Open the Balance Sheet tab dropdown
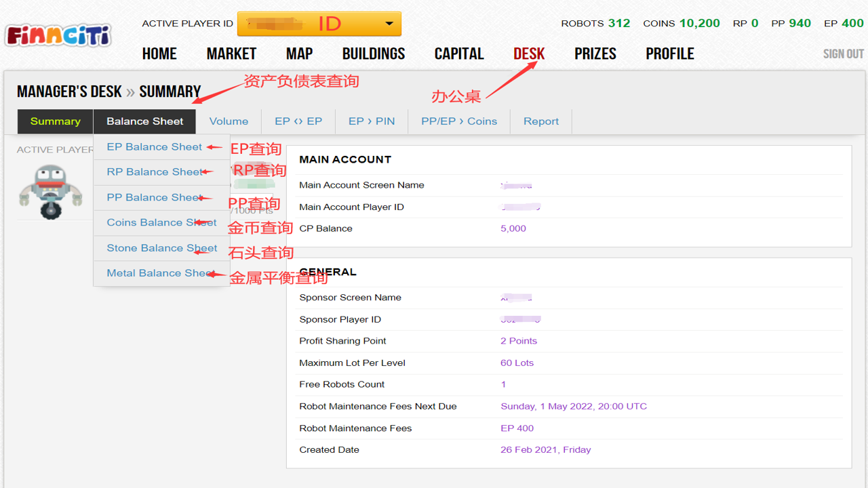This screenshot has height=488, width=868. (145, 121)
